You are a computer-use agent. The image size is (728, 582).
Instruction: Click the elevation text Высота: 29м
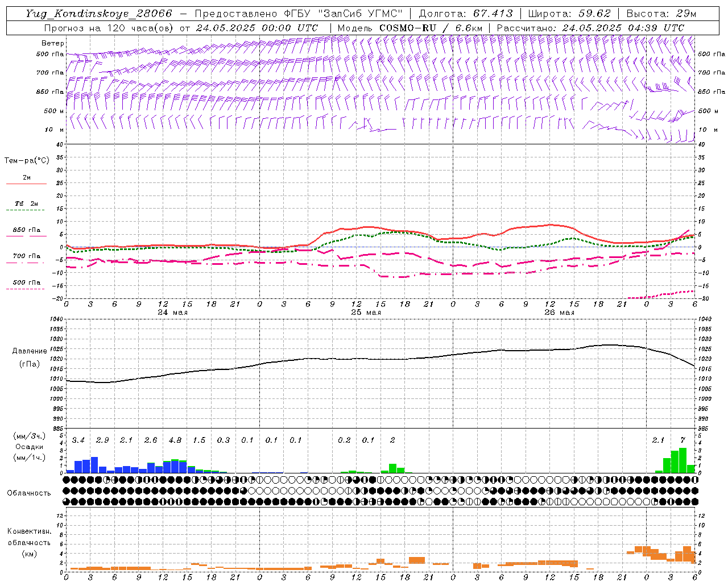(661, 14)
